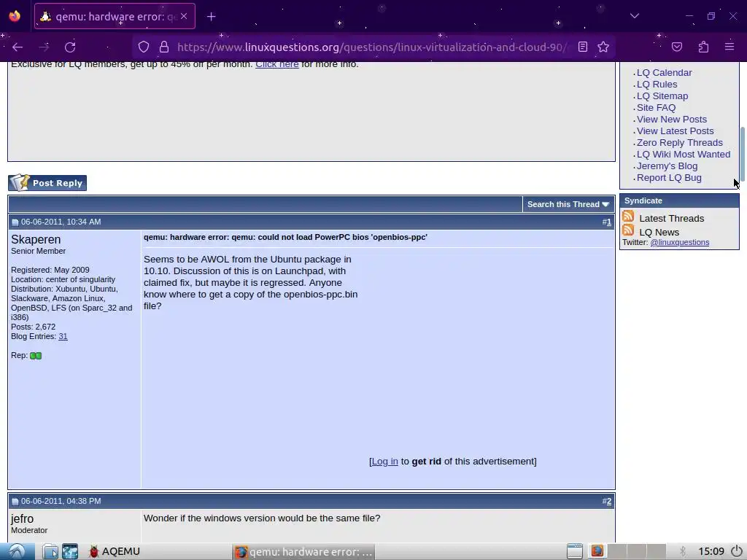
Task: Open post permalink #1
Action: (x=608, y=222)
